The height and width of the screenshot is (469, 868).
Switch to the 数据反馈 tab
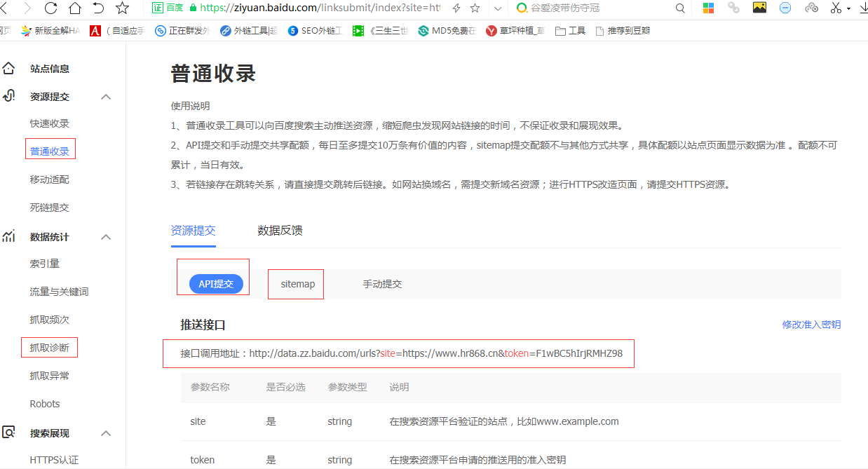point(280,230)
